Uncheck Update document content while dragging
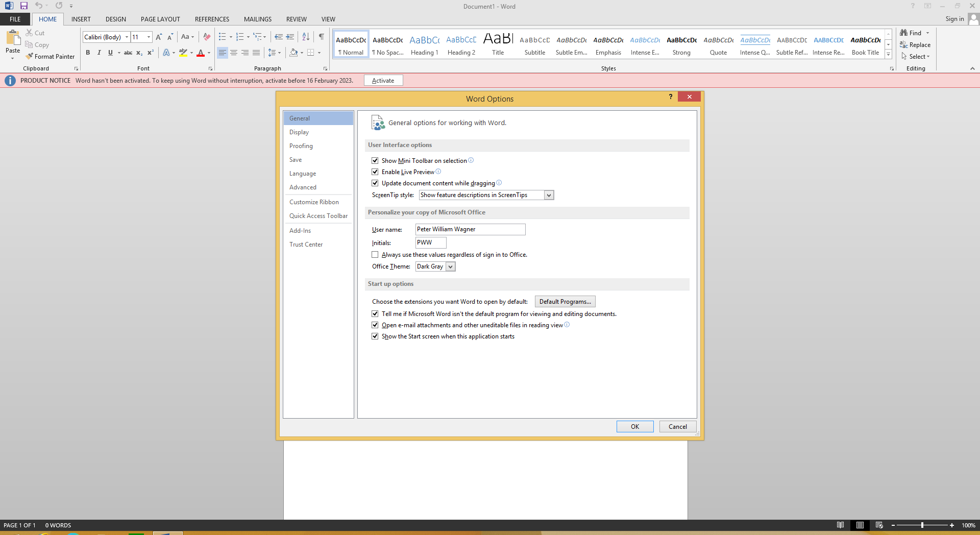 pos(375,183)
